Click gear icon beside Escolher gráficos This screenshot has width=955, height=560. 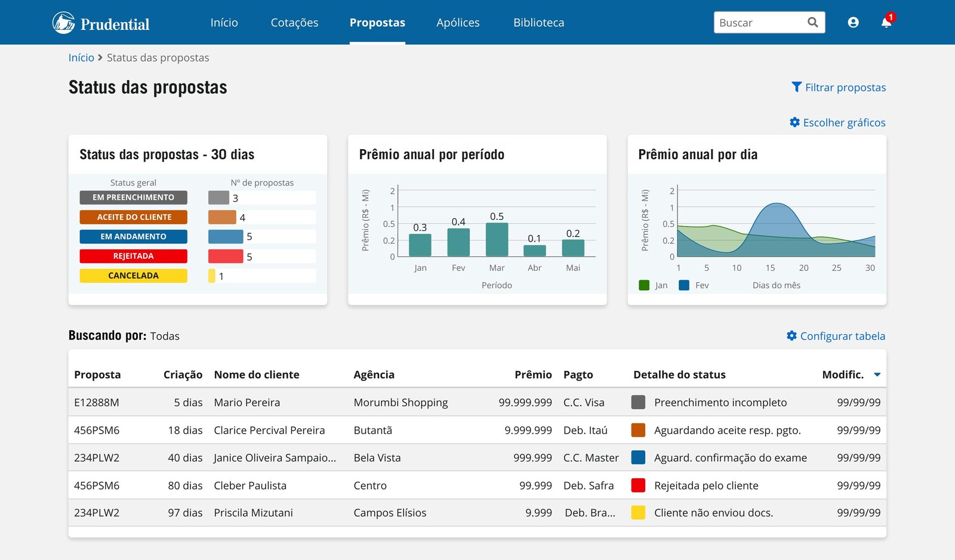[794, 122]
